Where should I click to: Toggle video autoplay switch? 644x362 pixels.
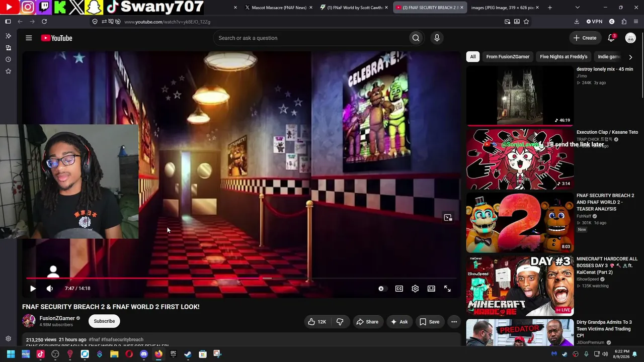click(382, 289)
